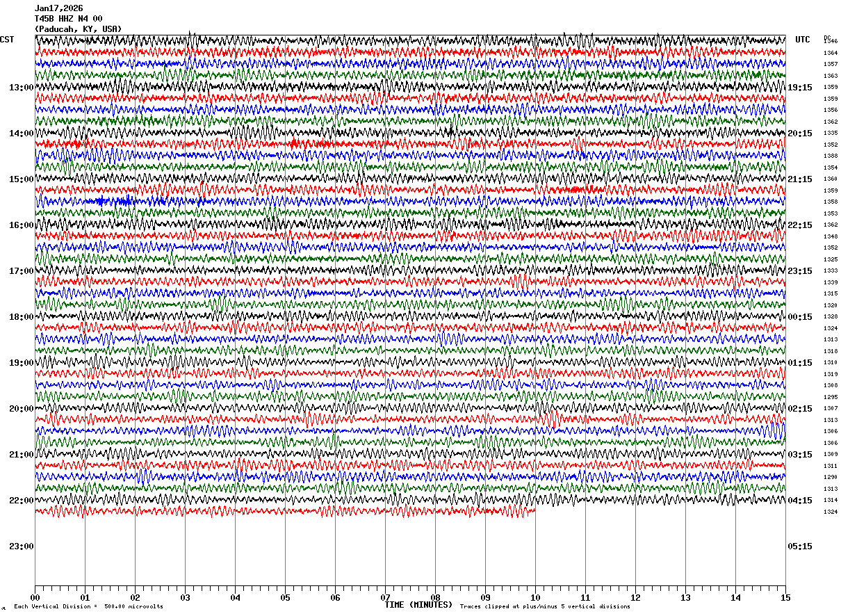Click the DC value '1360'
841x616 pixels.
tap(831, 179)
